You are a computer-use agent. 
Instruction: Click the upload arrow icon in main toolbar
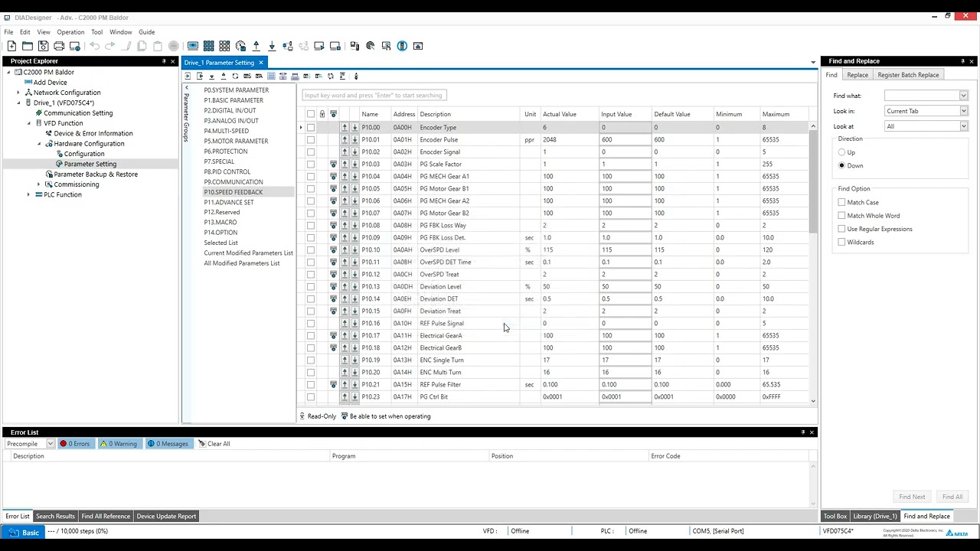point(256,46)
